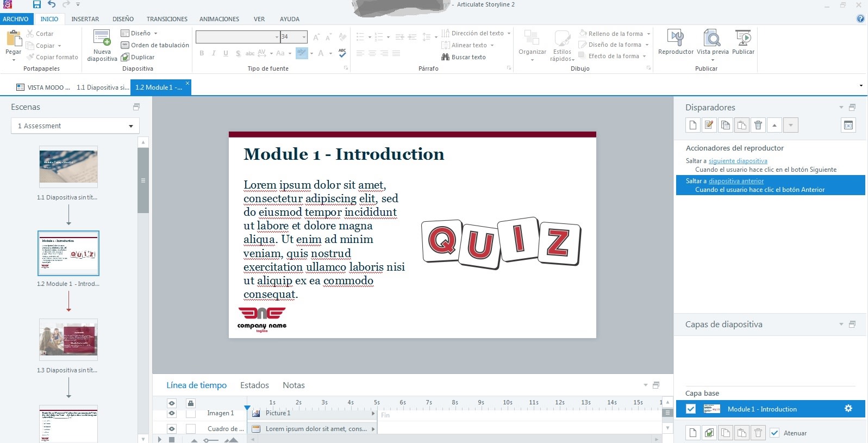This screenshot has width=868, height=443.
Task: Move selected trigger up
Action: (775, 125)
